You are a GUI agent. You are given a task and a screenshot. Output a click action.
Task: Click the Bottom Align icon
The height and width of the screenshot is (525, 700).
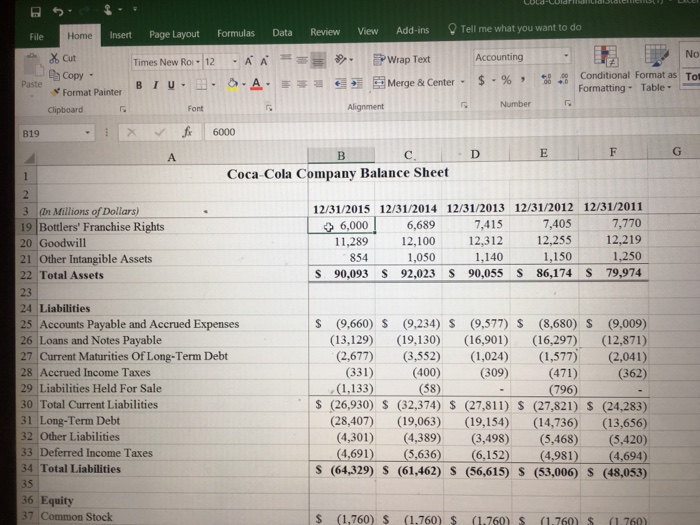(318, 60)
